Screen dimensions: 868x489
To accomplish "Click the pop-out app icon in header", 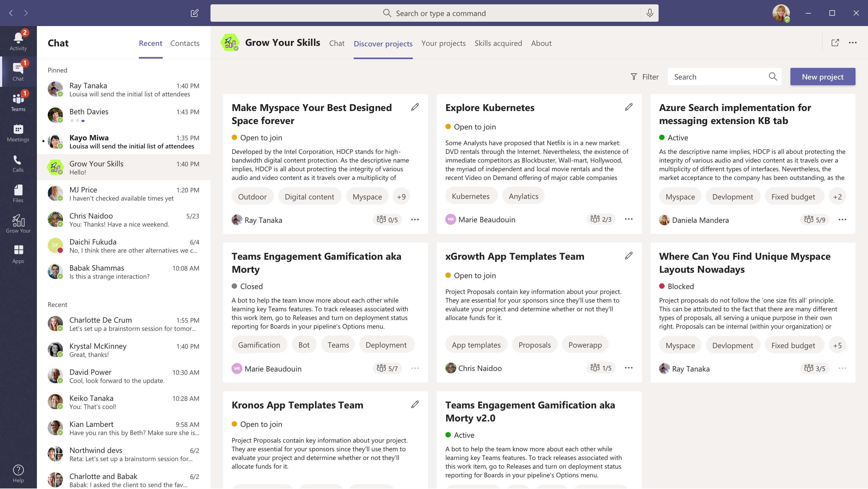I will click(x=835, y=43).
